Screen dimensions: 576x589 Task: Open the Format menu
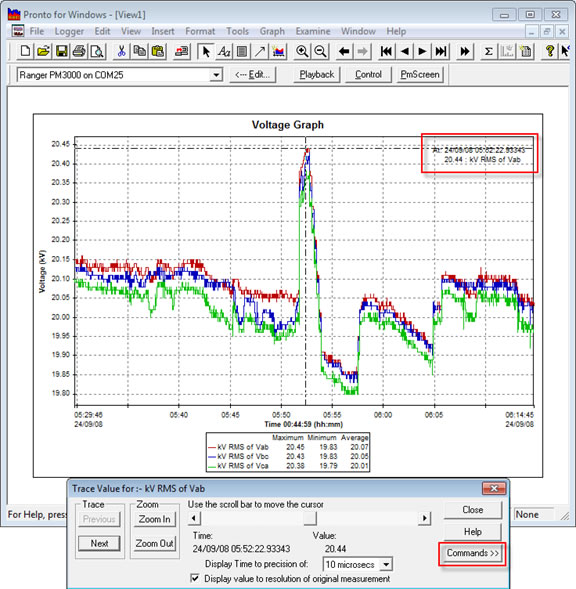coord(200,31)
